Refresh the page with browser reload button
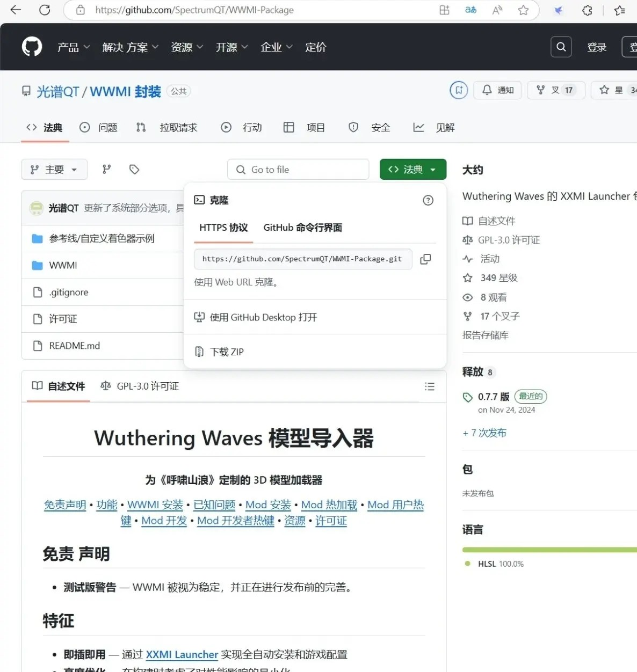Image resolution: width=637 pixels, height=672 pixels. click(x=45, y=10)
